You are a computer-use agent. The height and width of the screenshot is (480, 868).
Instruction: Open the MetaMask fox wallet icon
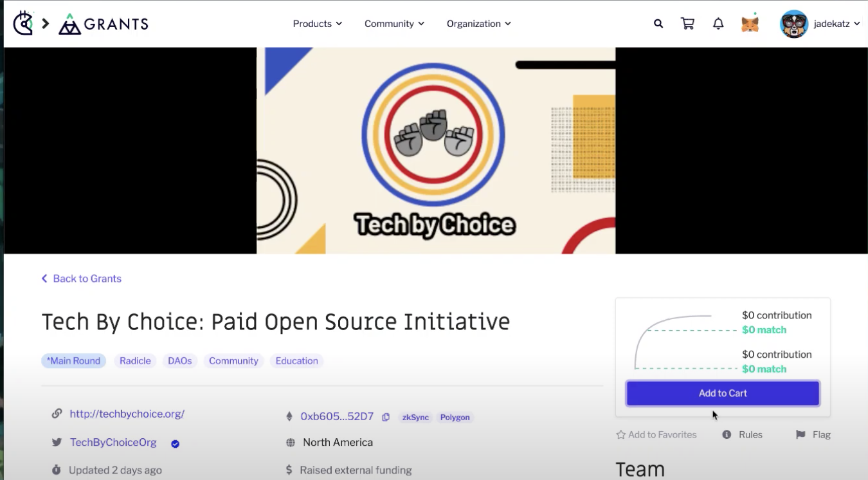coord(750,23)
